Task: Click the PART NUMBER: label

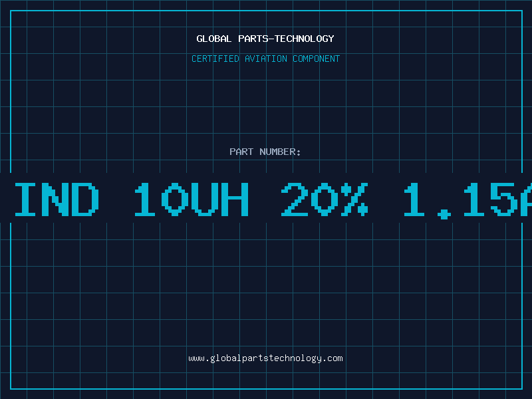Action: 265,152
